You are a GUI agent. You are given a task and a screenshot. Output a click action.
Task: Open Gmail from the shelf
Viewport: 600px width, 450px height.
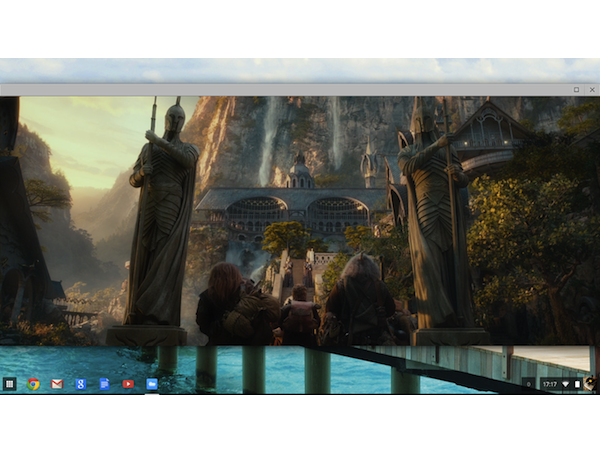(57, 384)
